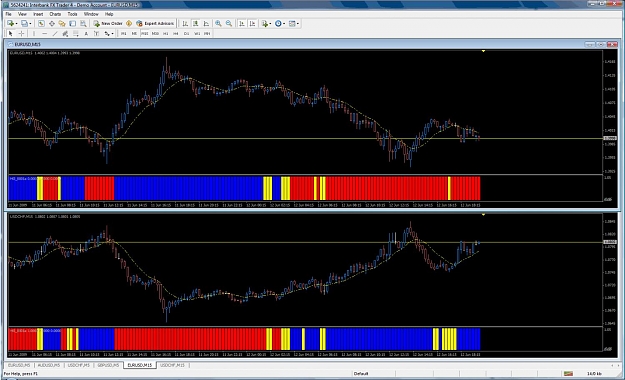625x380 pixels.
Task: Click the New Order button
Action: (108, 24)
